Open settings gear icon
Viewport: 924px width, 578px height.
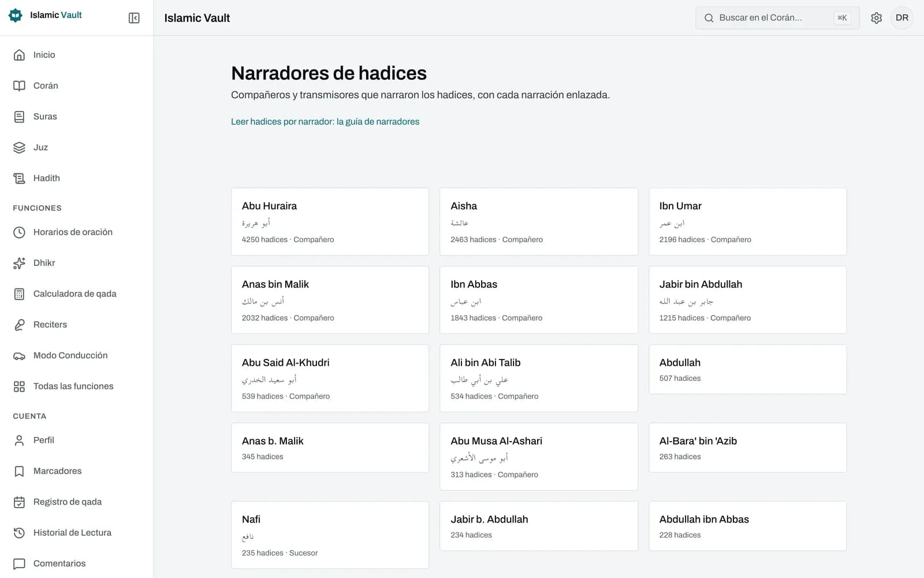point(876,18)
